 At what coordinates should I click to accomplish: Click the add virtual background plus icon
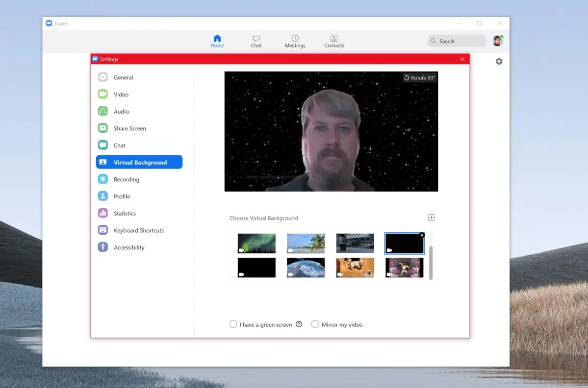tap(432, 218)
